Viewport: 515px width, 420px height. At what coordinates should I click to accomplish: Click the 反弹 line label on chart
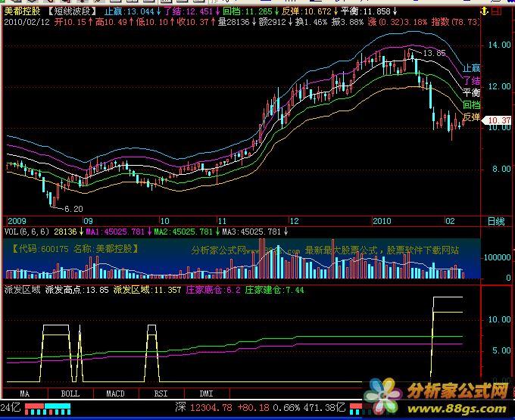point(471,117)
